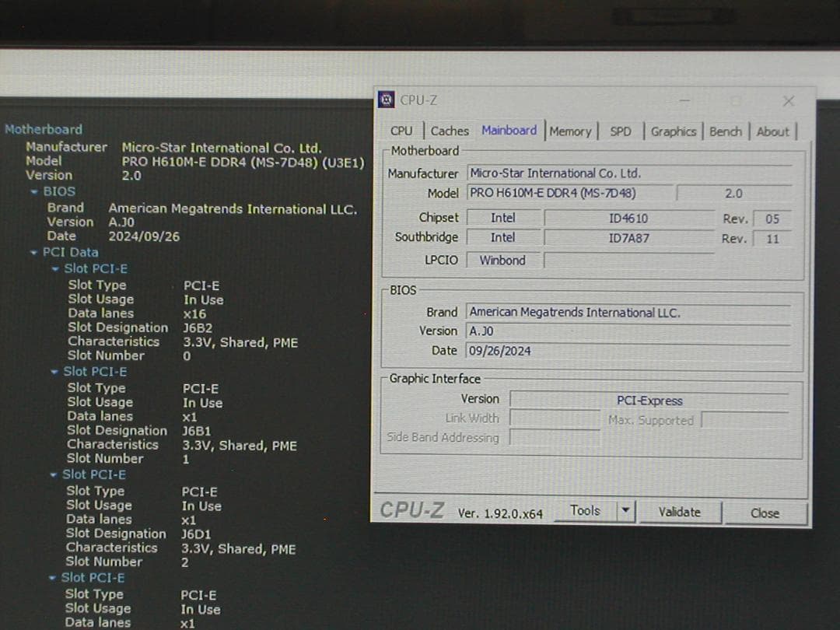The image size is (840, 630).
Task: Open the Caches tab
Action: (450, 131)
